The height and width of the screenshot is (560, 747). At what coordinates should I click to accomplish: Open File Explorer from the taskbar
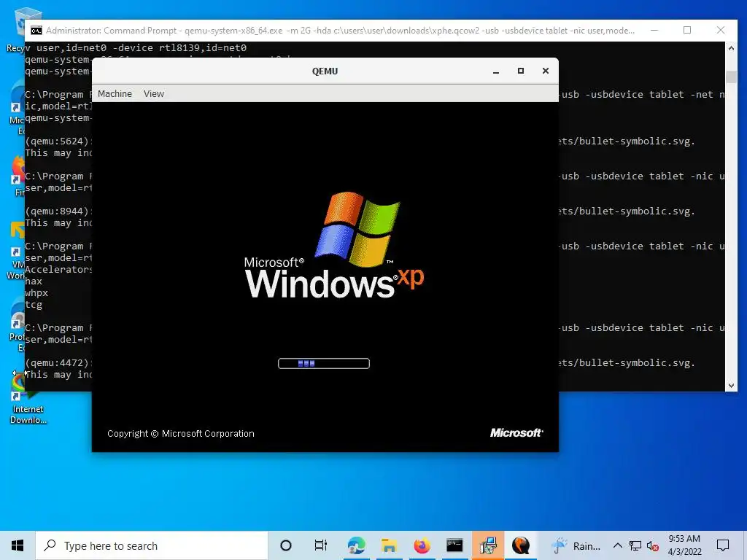point(389,545)
